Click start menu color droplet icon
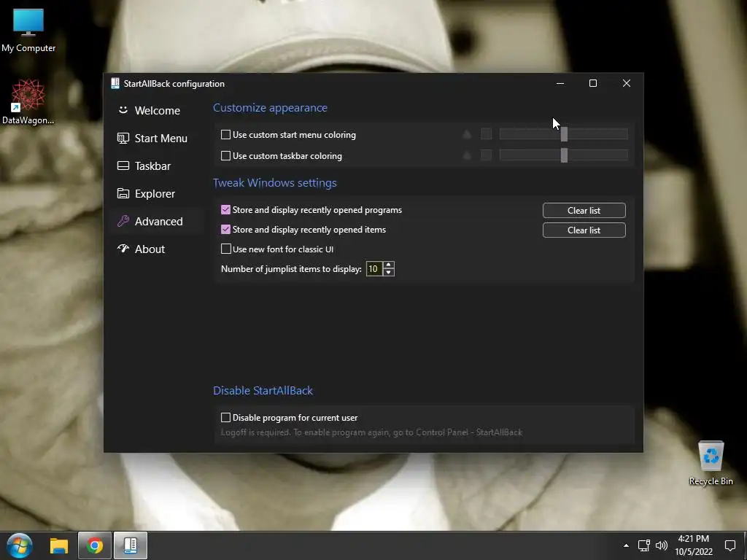747x560 pixels. click(x=467, y=134)
